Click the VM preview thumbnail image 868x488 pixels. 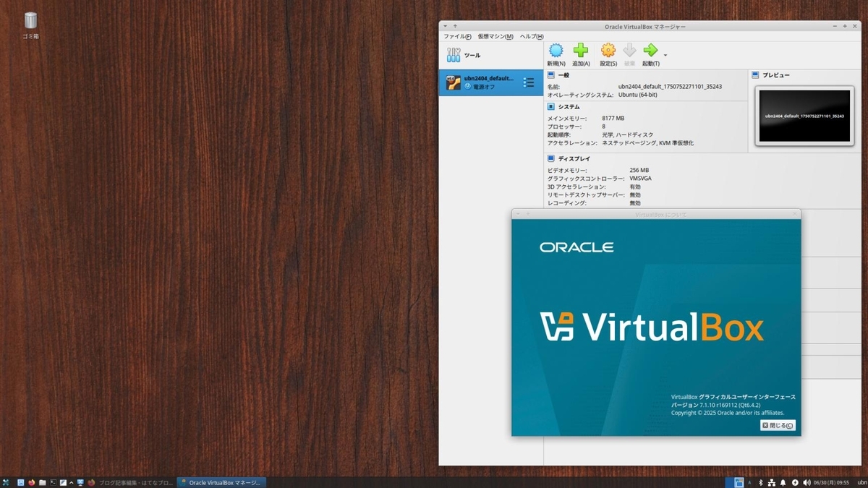click(x=804, y=116)
